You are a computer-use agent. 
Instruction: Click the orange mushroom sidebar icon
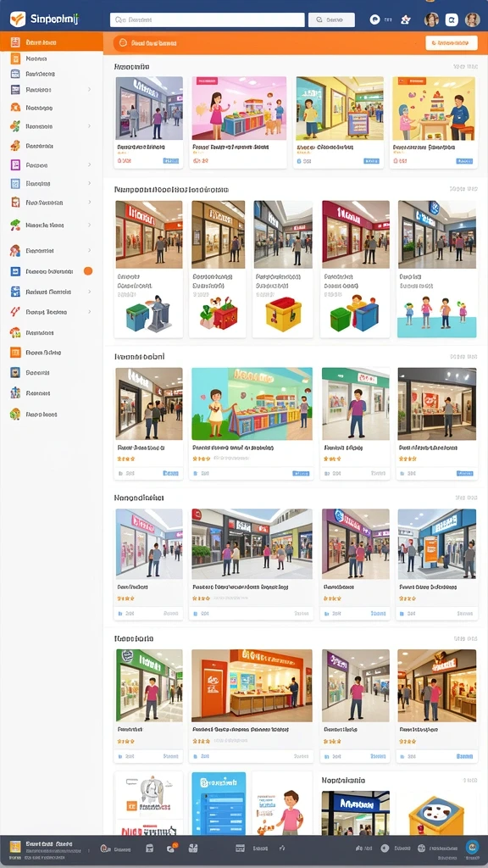[15, 332]
